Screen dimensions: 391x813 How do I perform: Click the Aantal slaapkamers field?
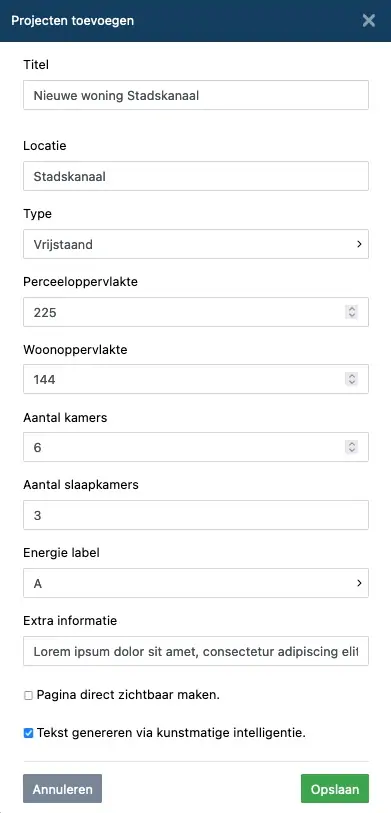click(x=196, y=515)
